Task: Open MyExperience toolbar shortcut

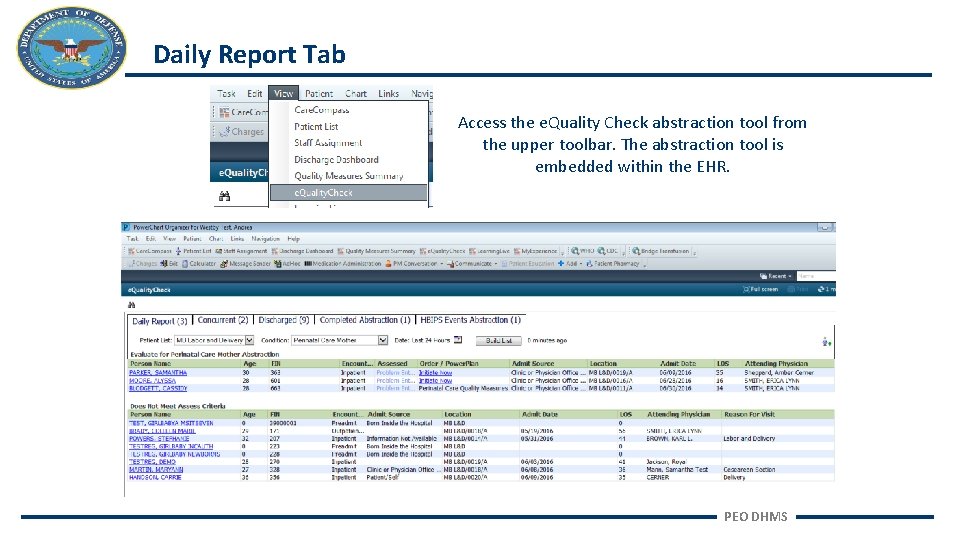Action: tap(536, 251)
